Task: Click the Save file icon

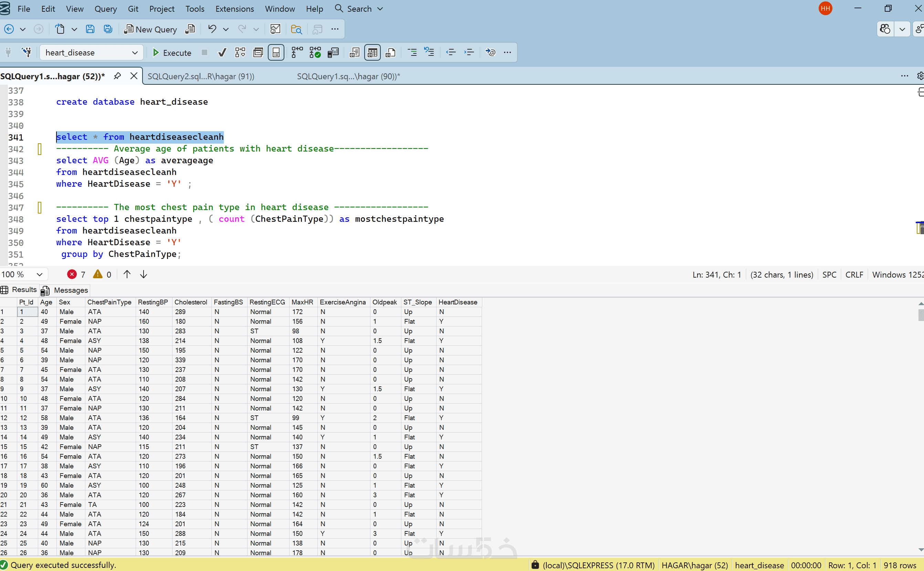Action: 90,29
